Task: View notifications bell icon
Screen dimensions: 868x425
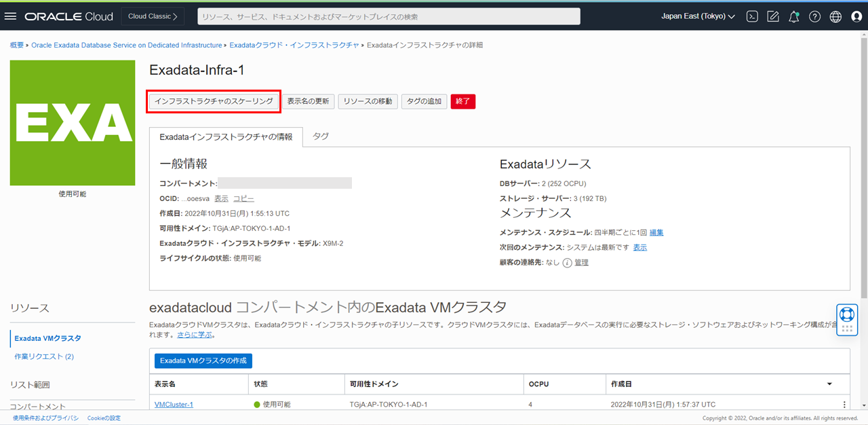Action: 793,16
